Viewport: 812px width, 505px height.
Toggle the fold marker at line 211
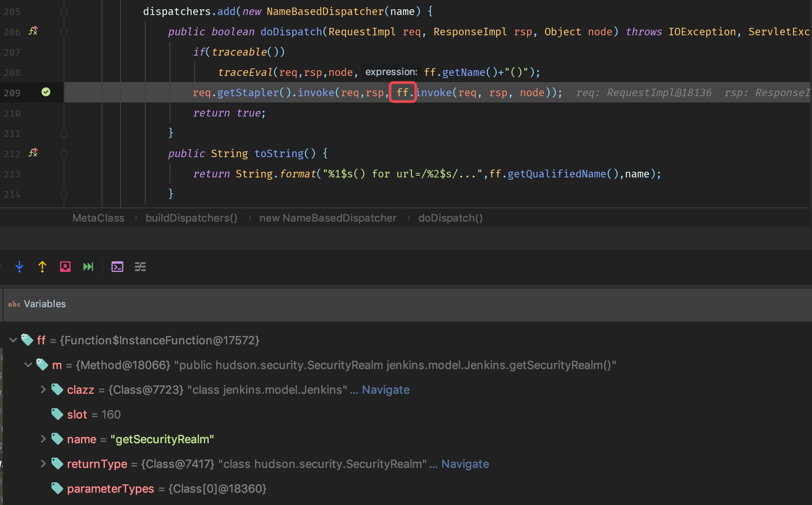[64, 133]
